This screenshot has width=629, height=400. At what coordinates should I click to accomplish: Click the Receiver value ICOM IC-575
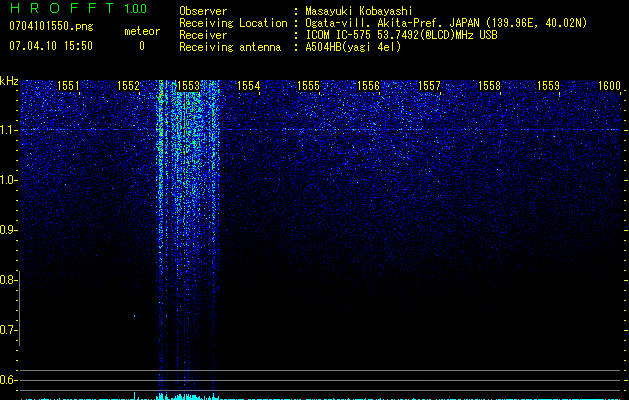(340, 35)
